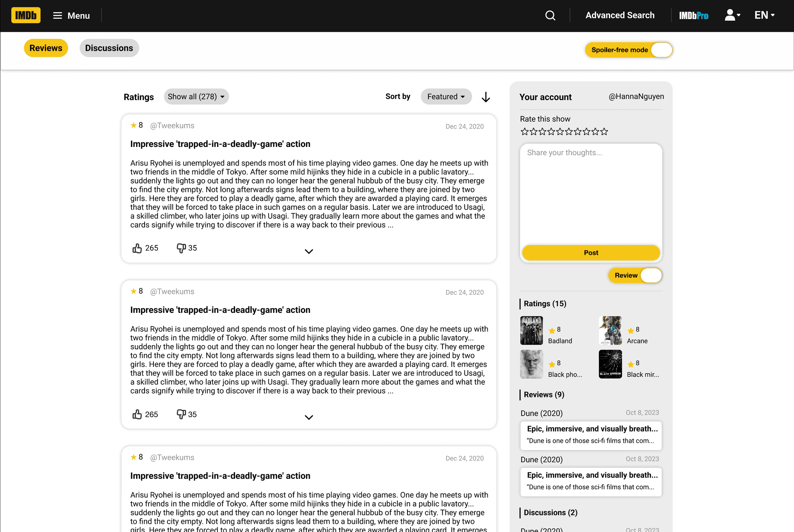Switch to the Discussions tab
The height and width of the screenshot is (532, 794).
coord(109,48)
